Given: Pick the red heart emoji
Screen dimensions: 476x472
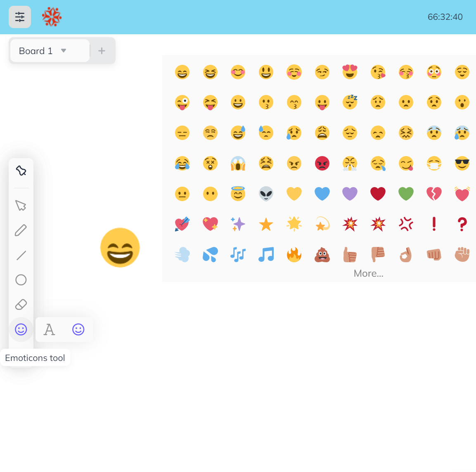Looking at the screenshot, I should [378, 193].
